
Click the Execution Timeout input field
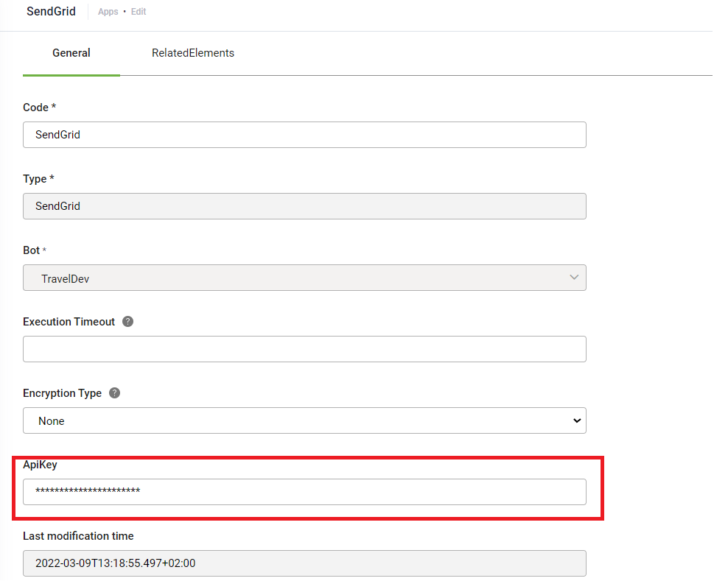[x=304, y=350]
